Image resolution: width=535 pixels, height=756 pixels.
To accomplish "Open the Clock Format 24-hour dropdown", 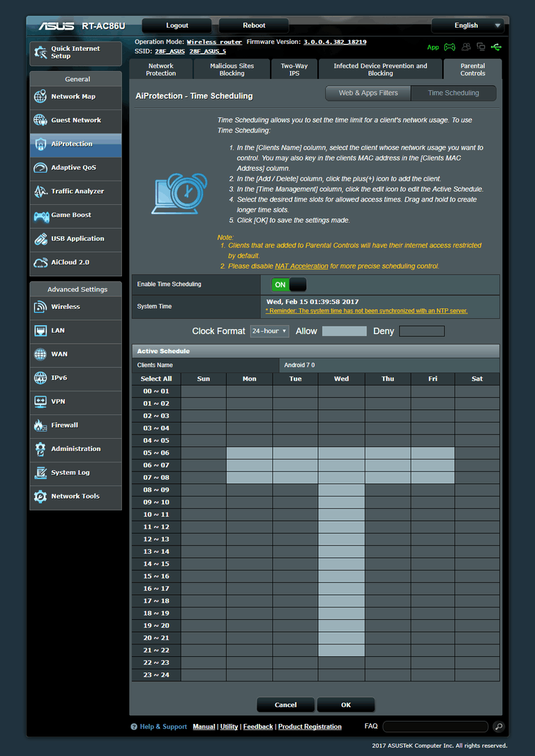I will point(270,331).
